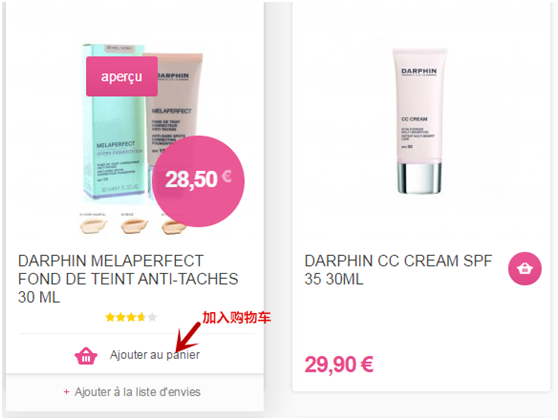Choose the middle foundation shade swatch
This screenshot has width=558, height=420.
coord(134,226)
